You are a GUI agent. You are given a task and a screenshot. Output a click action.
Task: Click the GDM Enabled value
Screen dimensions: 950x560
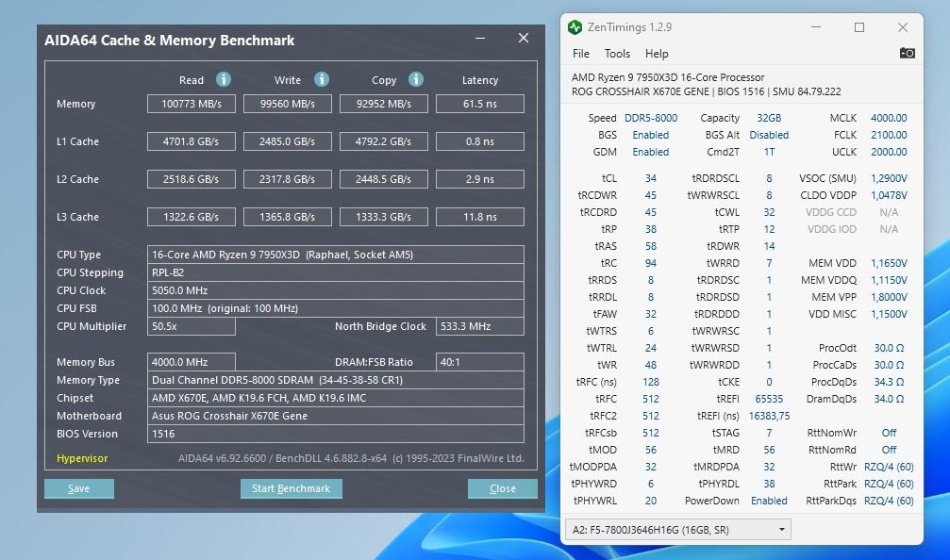coord(651,152)
